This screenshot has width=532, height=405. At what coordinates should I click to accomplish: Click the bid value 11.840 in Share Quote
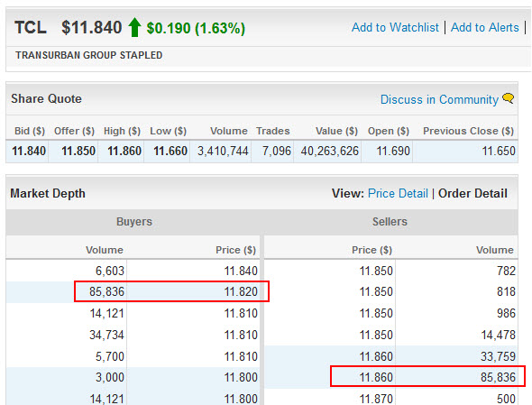pyautogui.click(x=29, y=151)
